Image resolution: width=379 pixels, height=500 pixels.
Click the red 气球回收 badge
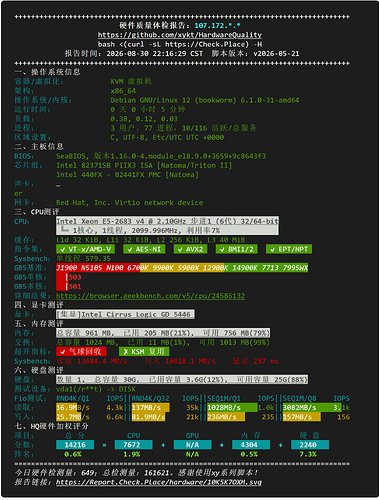[81, 352]
